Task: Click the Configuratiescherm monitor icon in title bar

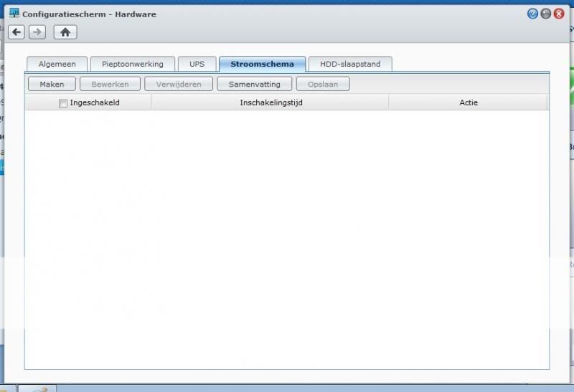Action: (14, 14)
